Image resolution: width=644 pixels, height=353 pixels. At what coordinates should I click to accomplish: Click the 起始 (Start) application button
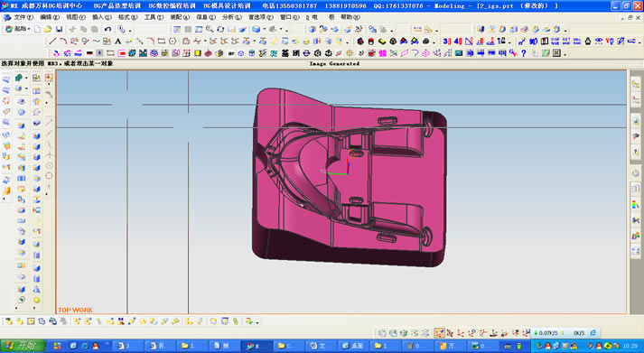[17, 29]
